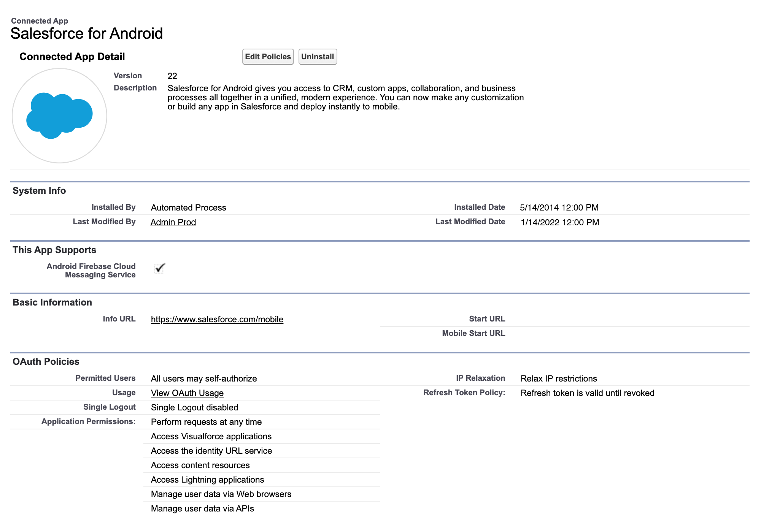The width and height of the screenshot is (761, 532).
Task: Open the salesforce.com/mobile Info URL link
Action: click(x=217, y=319)
